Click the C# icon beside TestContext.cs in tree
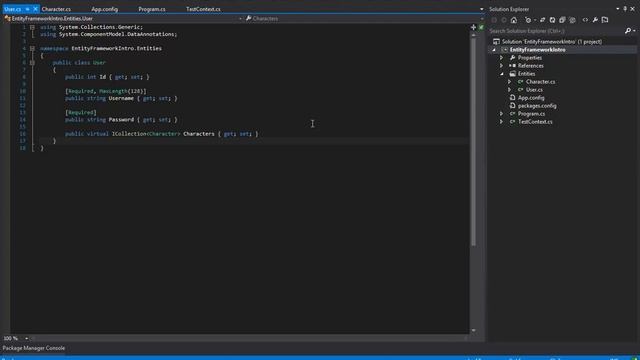The width and height of the screenshot is (640, 360). coord(513,122)
